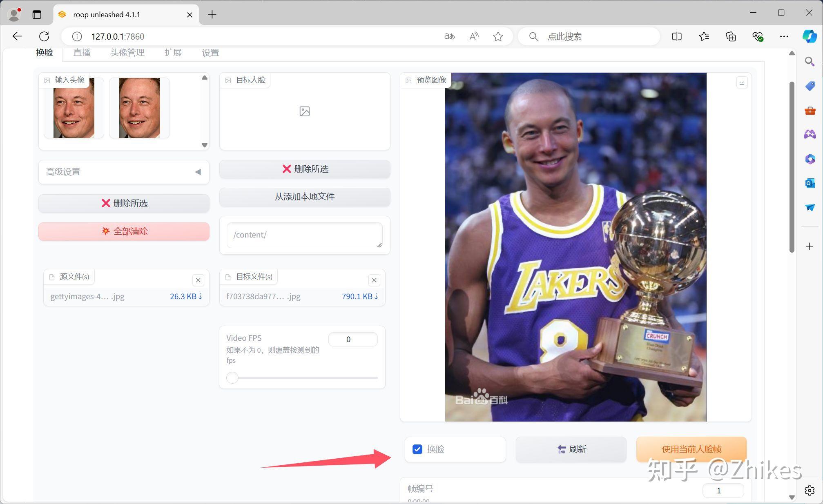Open the 设置 tab

pos(210,53)
